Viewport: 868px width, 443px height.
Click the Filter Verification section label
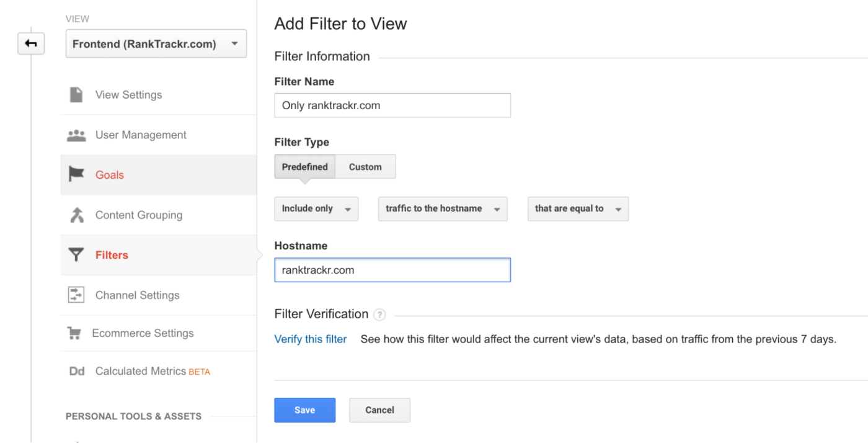click(x=321, y=314)
